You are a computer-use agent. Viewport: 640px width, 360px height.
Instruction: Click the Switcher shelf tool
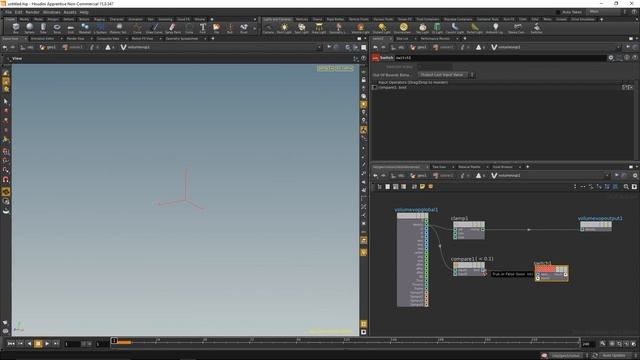(x=536, y=28)
